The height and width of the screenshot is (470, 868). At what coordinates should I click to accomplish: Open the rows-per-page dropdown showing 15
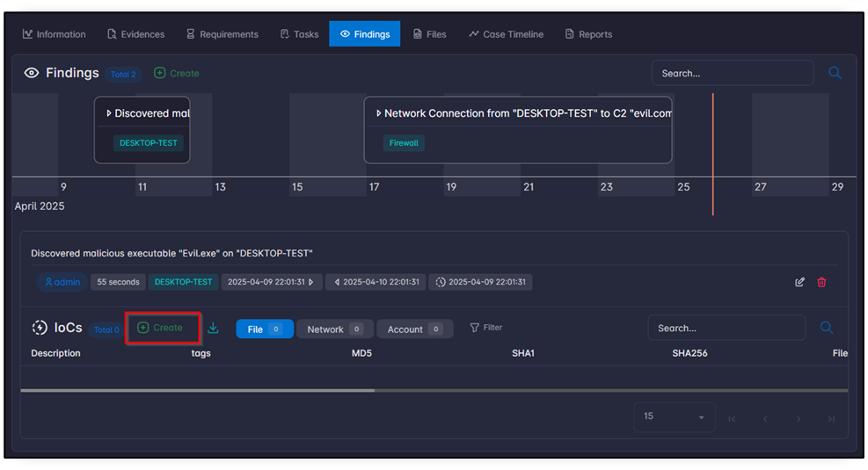[675, 416]
